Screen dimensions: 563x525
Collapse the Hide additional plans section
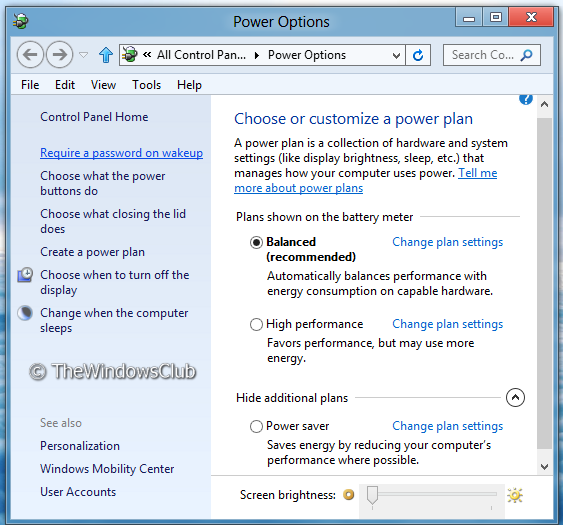tap(515, 398)
